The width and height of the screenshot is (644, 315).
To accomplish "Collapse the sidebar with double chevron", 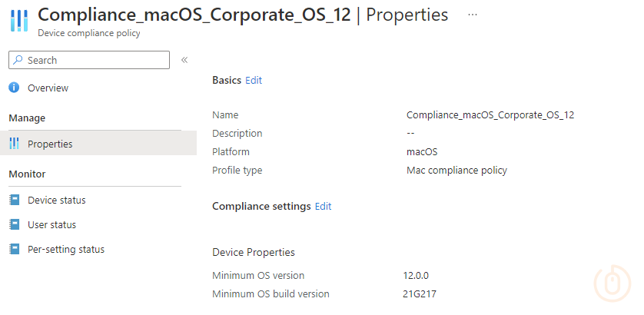I will [x=184, y=60].
